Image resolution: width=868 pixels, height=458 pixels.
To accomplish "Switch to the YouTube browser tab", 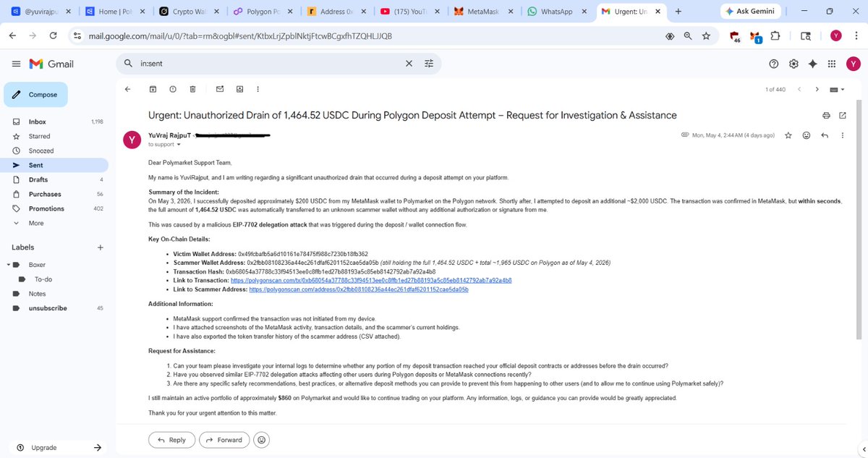I will (409, 12).
